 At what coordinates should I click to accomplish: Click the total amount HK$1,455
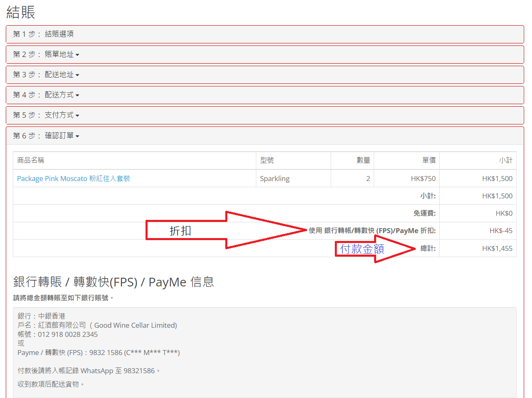click(x=497, y=248)
